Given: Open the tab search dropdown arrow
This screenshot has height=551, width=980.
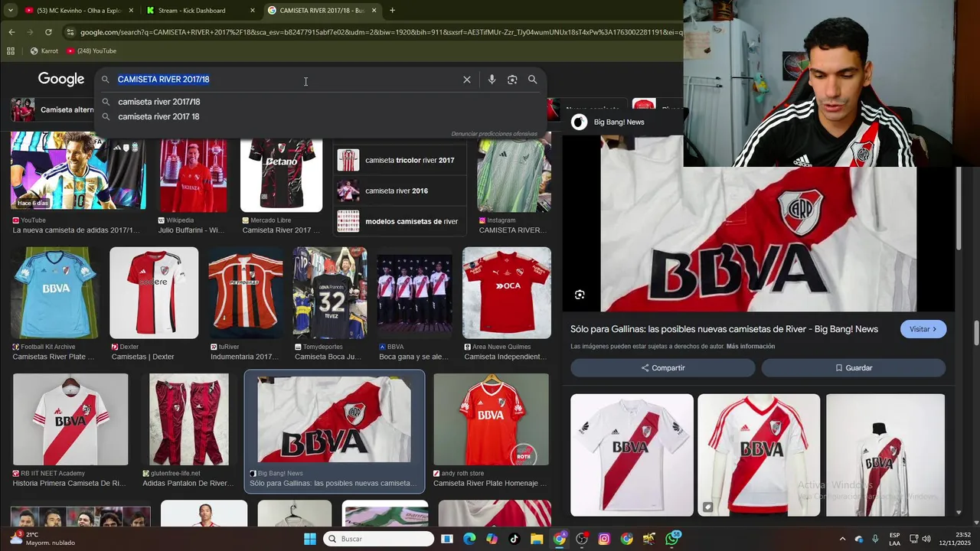Looking at the screenshot, I should point(11,11).
